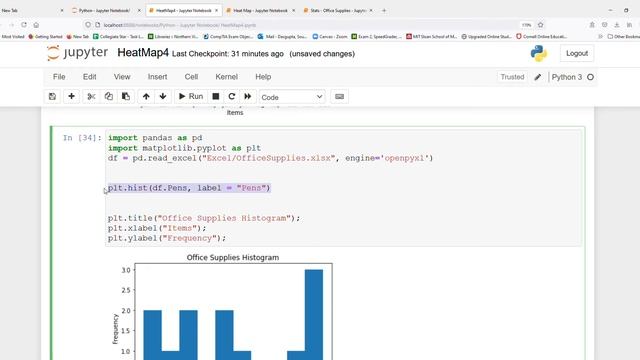The width and height of the screenshot is (640, 360).
Task: Go to browser home page icon
Action: tap(36, 25)
